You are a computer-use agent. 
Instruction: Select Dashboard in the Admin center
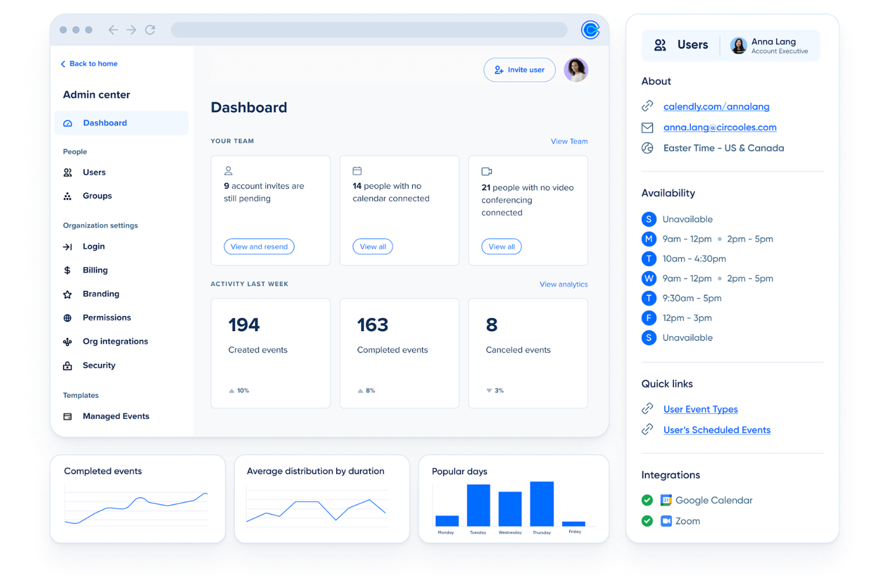pos(105,123)
